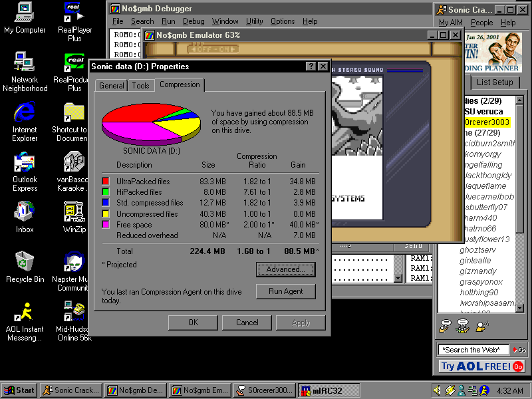Open the Utility menu in No$gmb Debugger
Viewport: 532px width, 399px height.
coord(255,21)
